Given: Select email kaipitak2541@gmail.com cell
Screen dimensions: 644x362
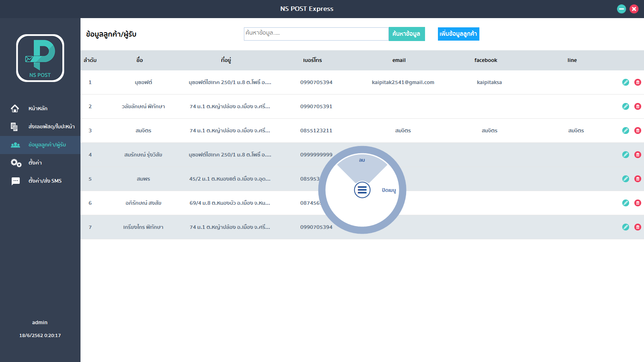Looking at the screenshot, I should point(403,82).
